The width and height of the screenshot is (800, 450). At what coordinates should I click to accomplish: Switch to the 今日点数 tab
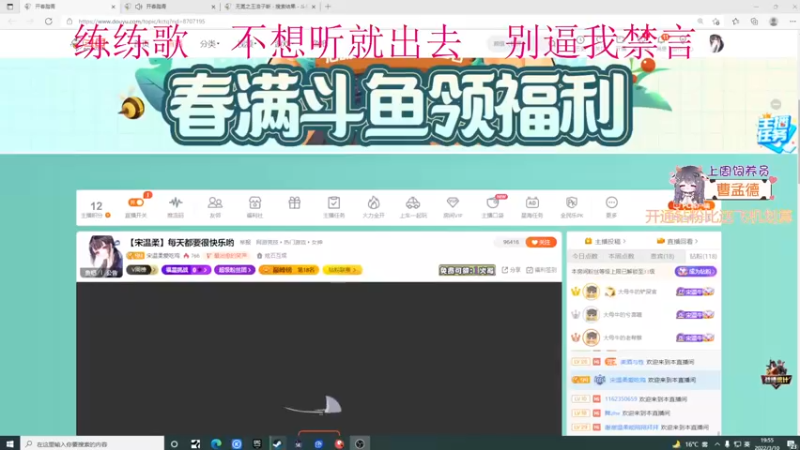pyautogui.click(x=585, y=256)
